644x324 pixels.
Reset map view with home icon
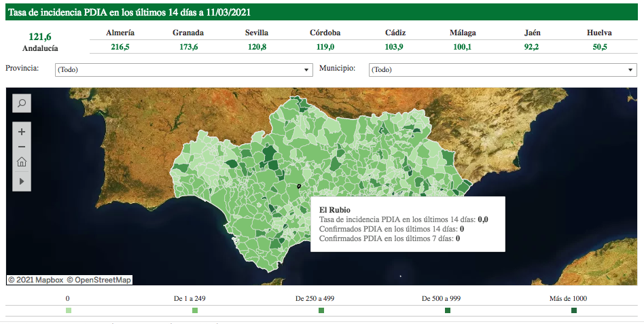point(22,162)
